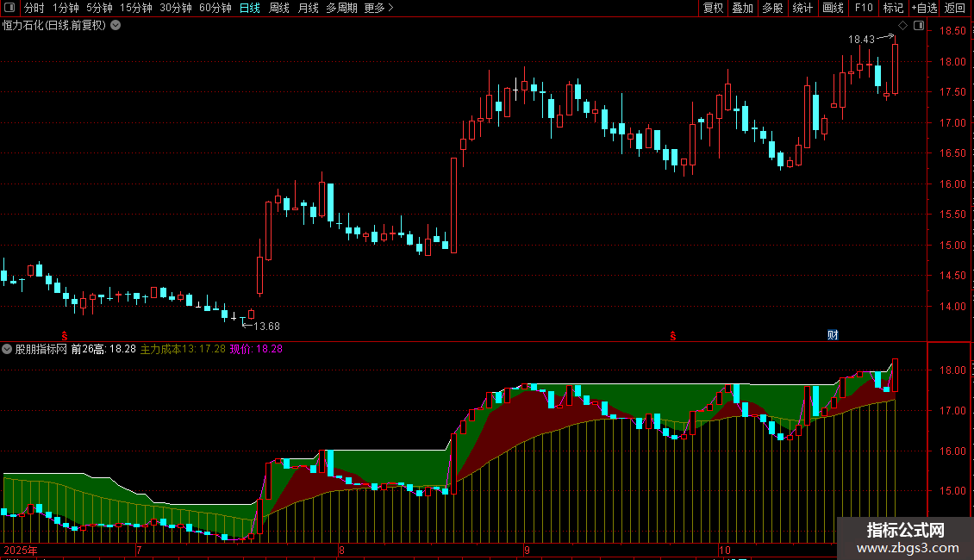The image size is (974, 560).
Task: Click the 股朋指标网 indicator name
Action: [41, 349]
